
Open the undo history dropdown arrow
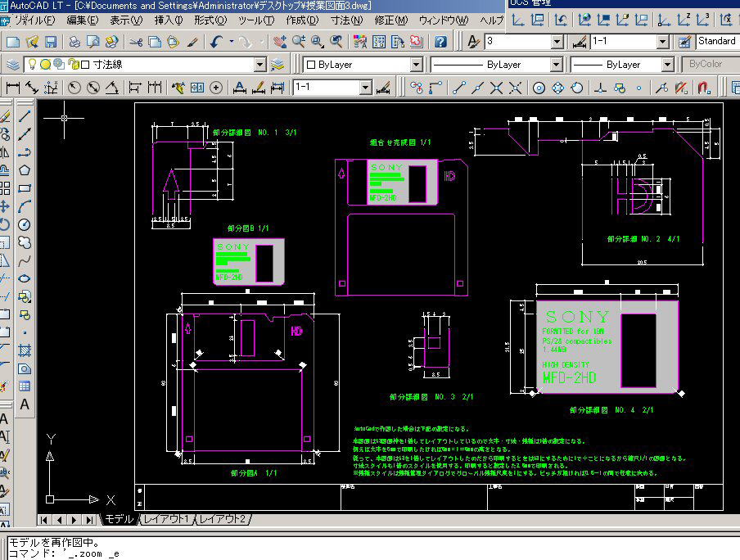231,42
